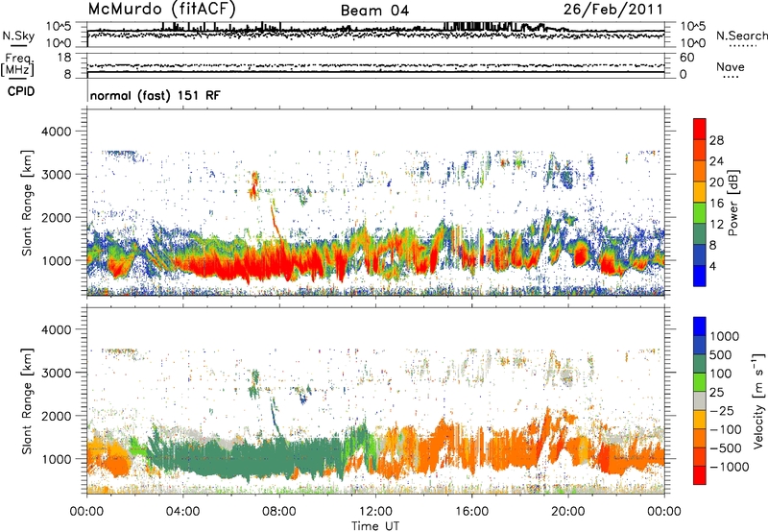
Task: Pick the Power colorbar segment between 20 and 24
Action: click(x=700, y=171)
